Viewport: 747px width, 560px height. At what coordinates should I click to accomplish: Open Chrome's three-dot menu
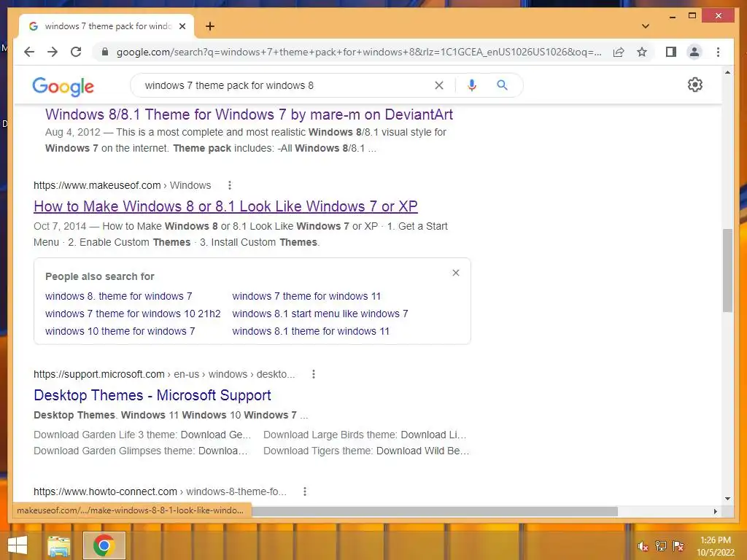pos(718,52)
